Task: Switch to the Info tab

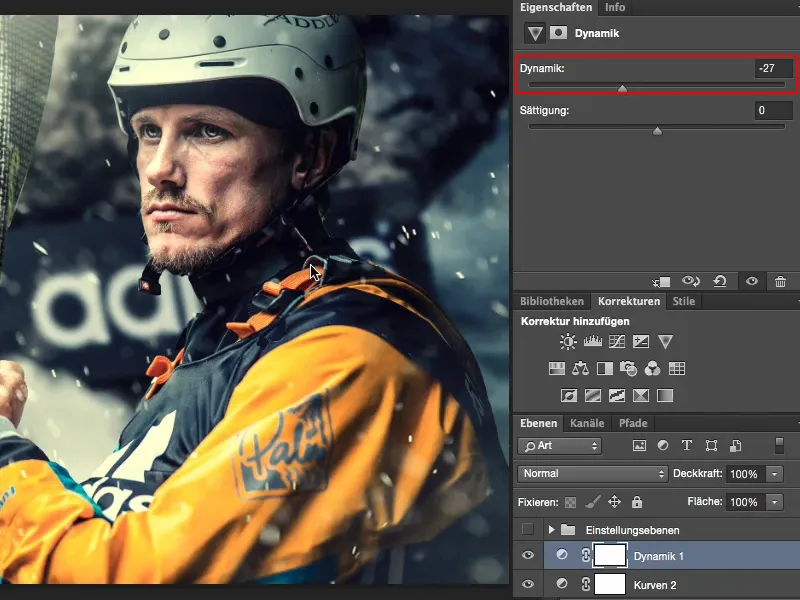Action: click(615, 7)
